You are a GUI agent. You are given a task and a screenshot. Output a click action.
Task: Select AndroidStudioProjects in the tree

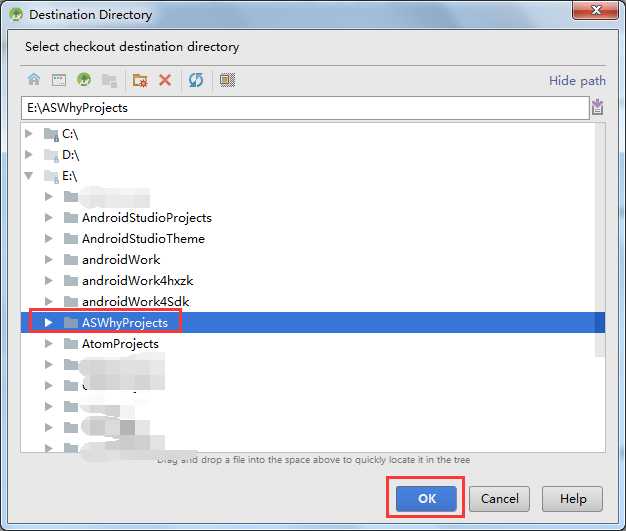147,218
